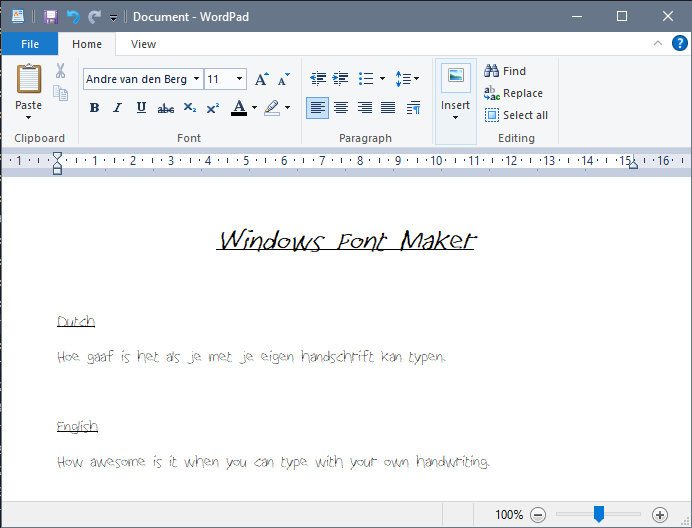Click the Undo arrow icon
Screen dimensions: 692x528
[72, 17]
